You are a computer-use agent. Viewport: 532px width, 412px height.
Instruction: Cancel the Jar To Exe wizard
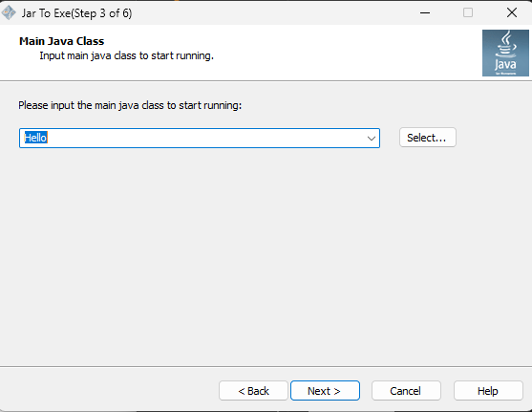pyautogui.click(x=406, y=391)
